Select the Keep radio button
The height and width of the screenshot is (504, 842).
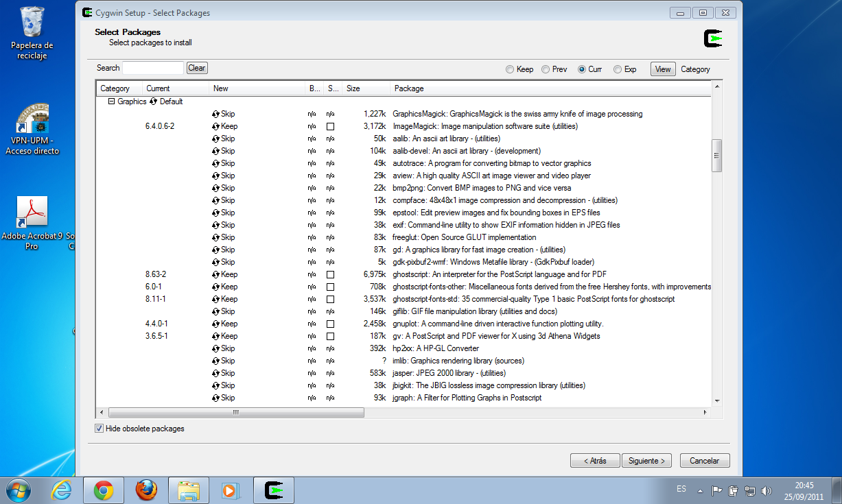click(x=509, y=69)
